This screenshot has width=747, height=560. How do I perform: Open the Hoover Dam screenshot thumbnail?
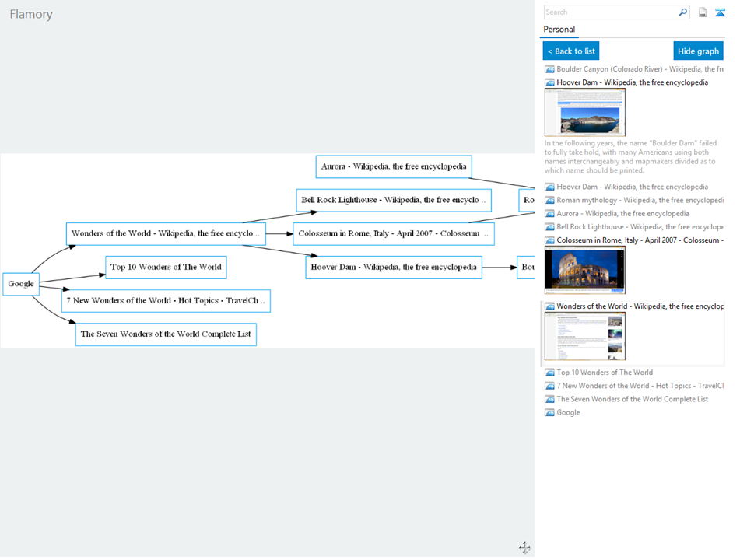(585, 113)
